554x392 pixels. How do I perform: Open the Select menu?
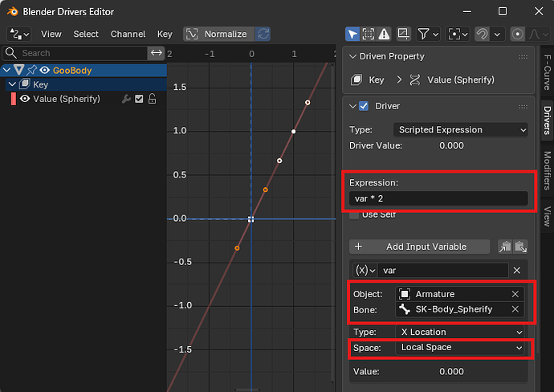(x=86, y=34)
